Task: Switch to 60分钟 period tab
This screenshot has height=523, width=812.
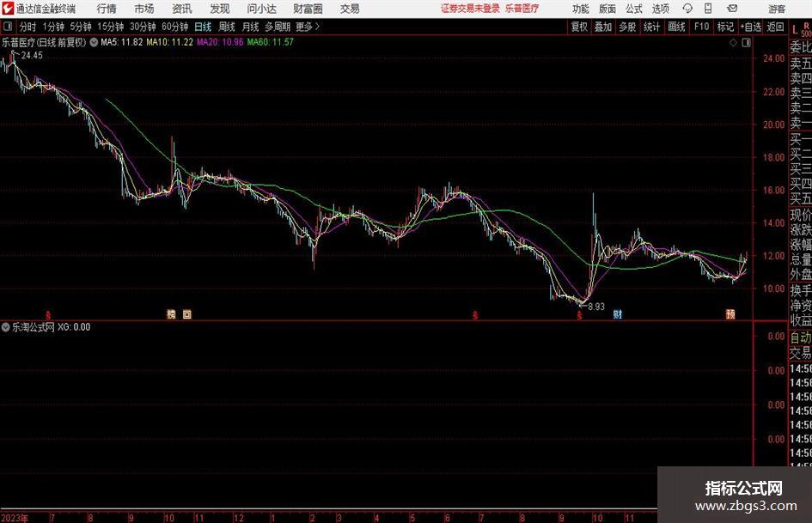Action: click(174, 27)
